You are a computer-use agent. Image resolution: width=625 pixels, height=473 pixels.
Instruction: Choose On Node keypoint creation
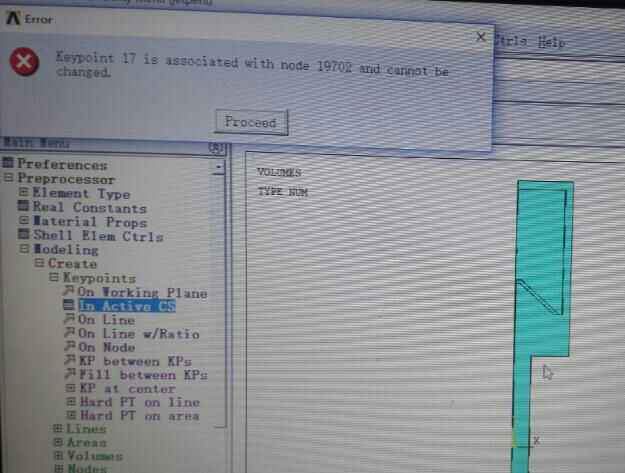coord(107,347)
